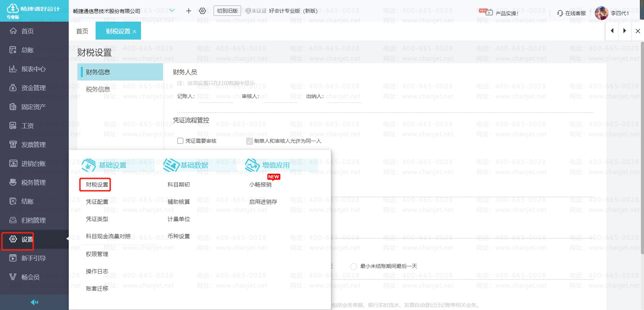Click the 切到旧版 button
Viewport: 644px width, 310px height.
pyautogui.click(x=227, y=11)
